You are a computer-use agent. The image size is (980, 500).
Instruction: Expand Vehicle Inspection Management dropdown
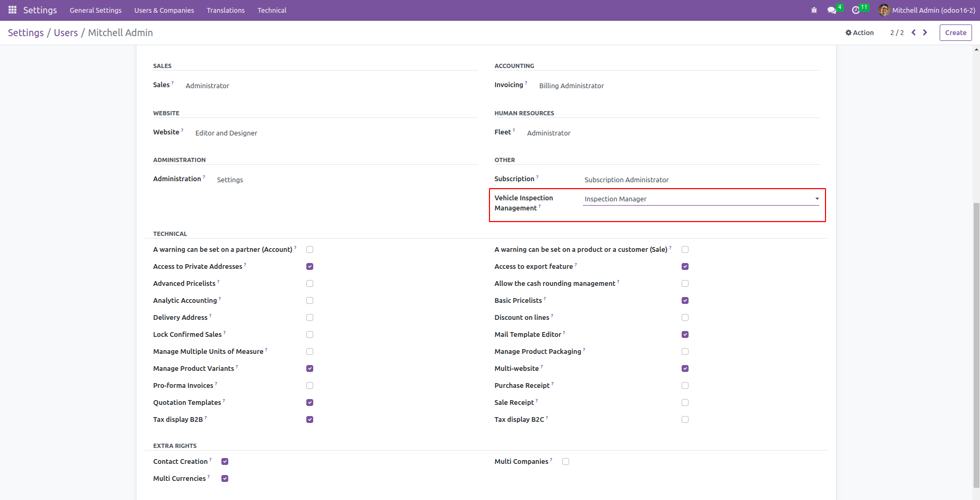point(701,199)
